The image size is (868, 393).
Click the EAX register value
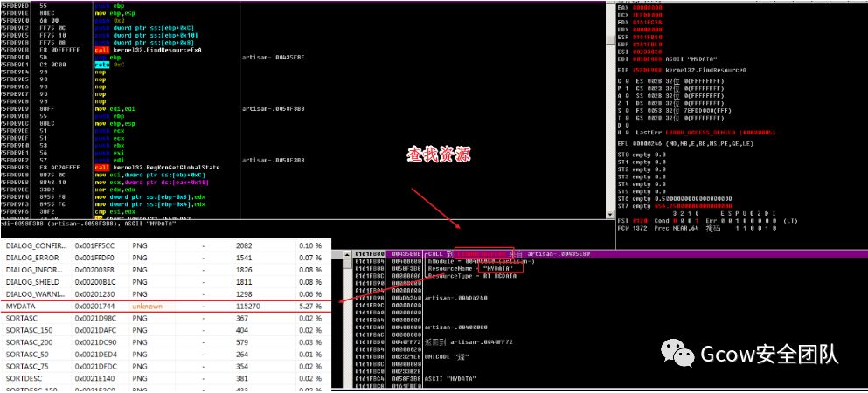point(648,7)
